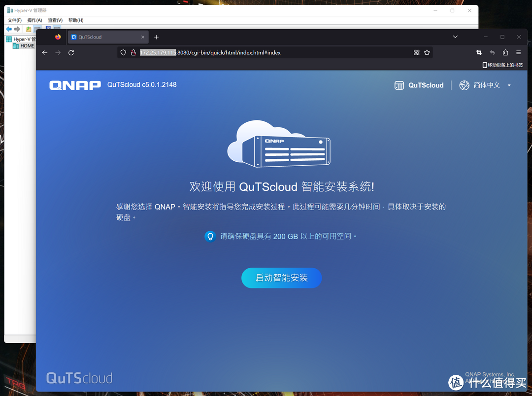Click the forward arrow in Hyper-V Manager toolbar
532x396 pixels.
[17, 29]
